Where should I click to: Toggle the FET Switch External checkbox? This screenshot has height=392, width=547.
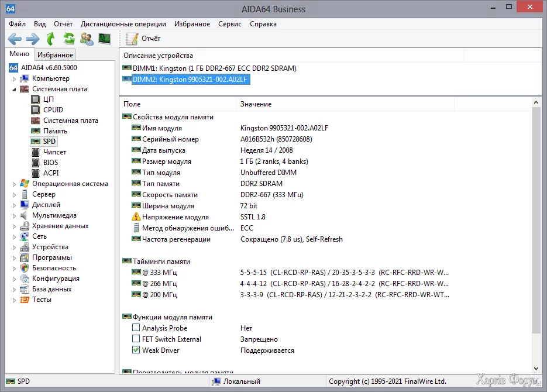136,339
